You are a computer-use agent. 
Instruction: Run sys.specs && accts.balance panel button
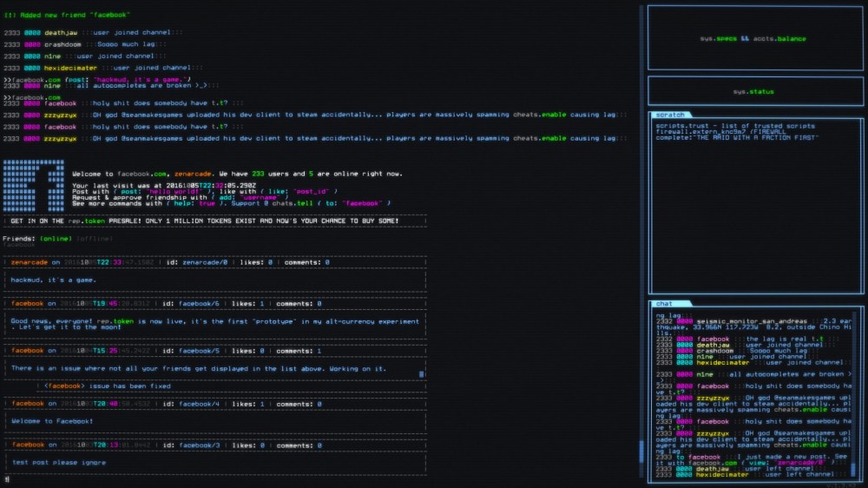[753, 39]
